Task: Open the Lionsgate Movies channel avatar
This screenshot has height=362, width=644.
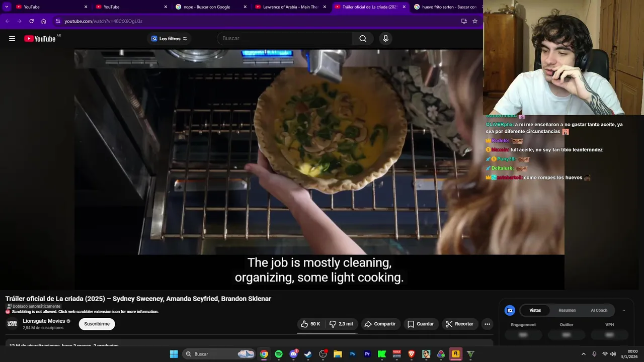Action: click(12, 324)
